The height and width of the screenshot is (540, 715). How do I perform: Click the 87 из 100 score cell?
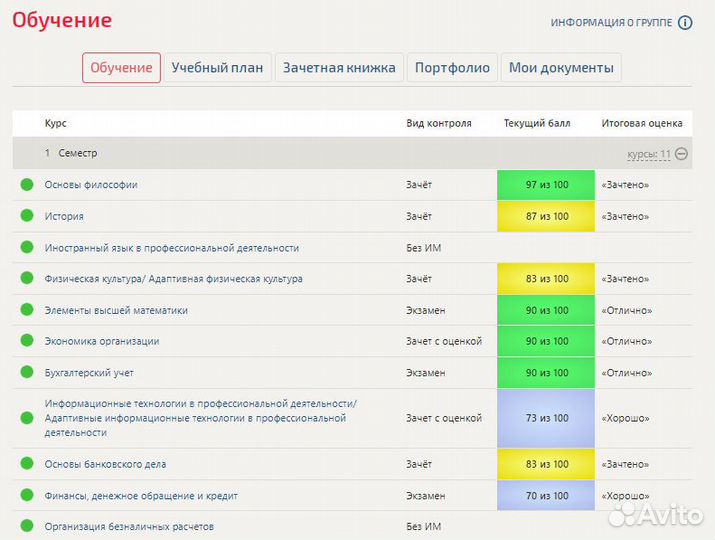point(546,216)
